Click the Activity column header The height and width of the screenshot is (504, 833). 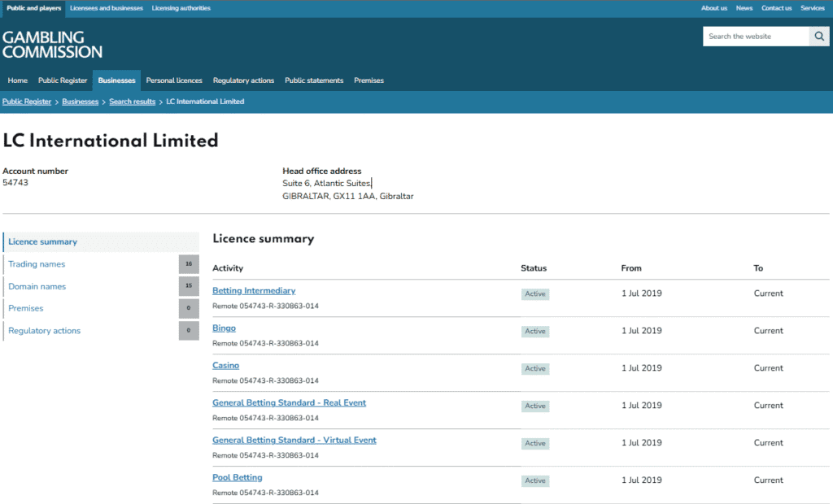[x=228, y=268]
